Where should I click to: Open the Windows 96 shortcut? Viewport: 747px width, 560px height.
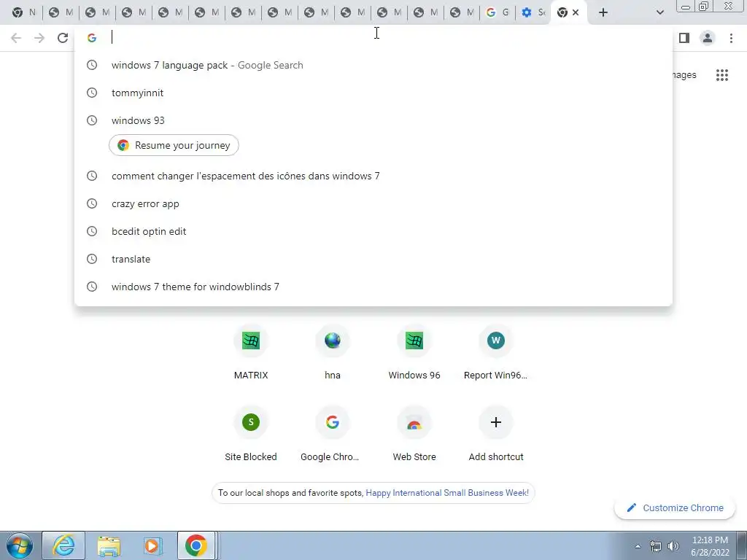click(x=414, y=352)
